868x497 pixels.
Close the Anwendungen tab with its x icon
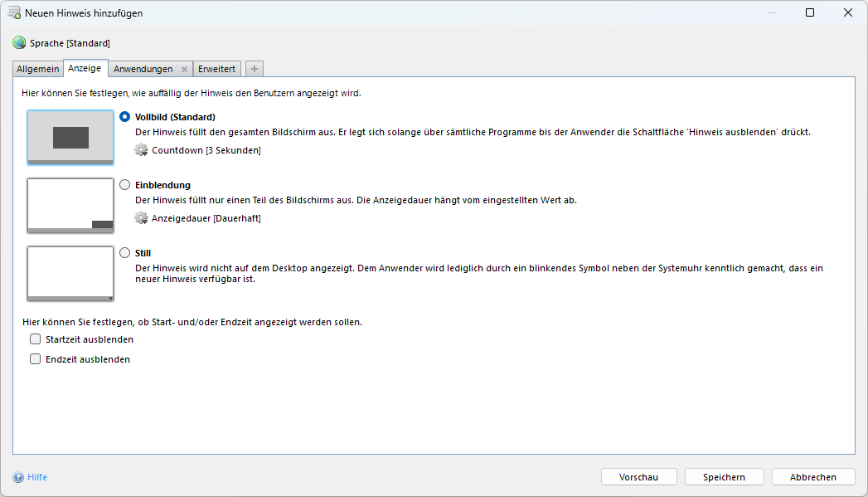[184, 69]
